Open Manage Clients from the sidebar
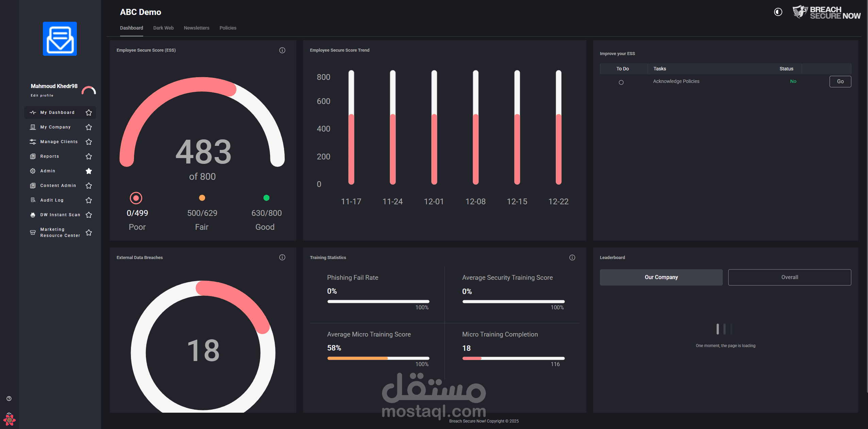 59,141
